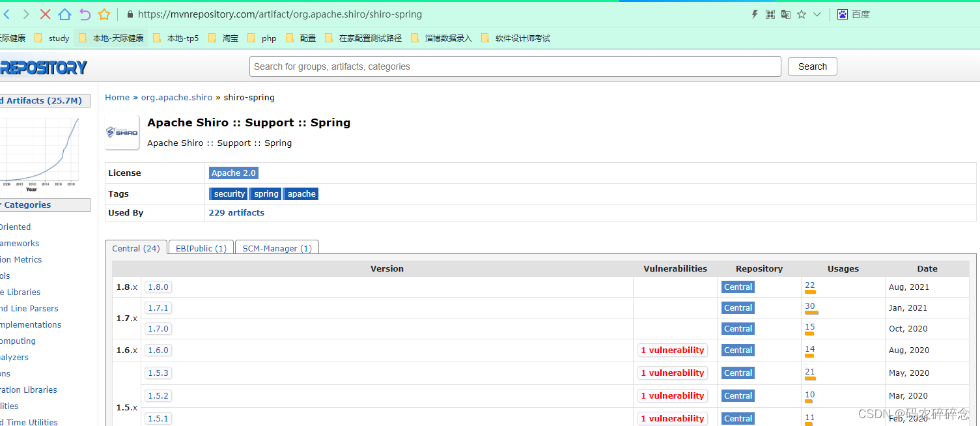Click the security tag

tap(229, 193)
